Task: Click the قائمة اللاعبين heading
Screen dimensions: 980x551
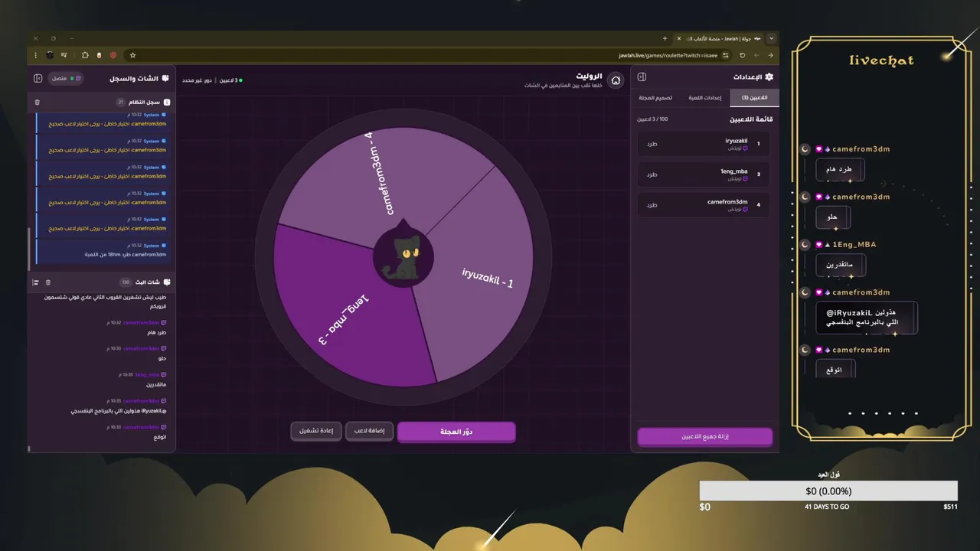Action: click(x=751, y=119)
